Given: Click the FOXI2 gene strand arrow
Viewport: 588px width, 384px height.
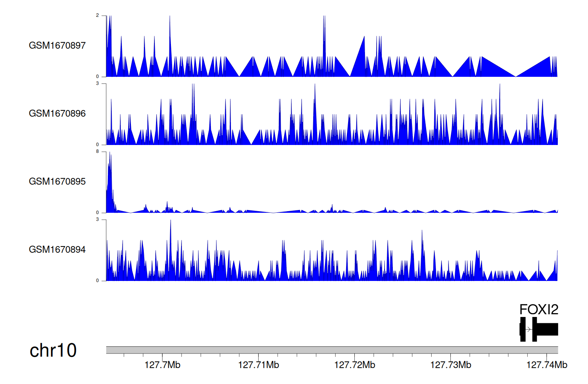Looking at the screenshot, I should tap(529, 330).
